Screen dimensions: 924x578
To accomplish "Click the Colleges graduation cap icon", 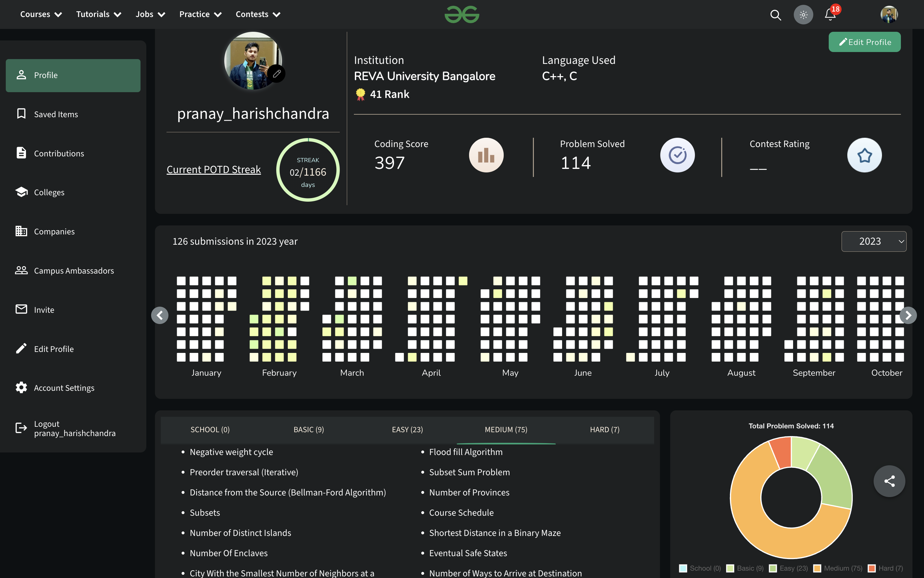I will coord(21,192).
